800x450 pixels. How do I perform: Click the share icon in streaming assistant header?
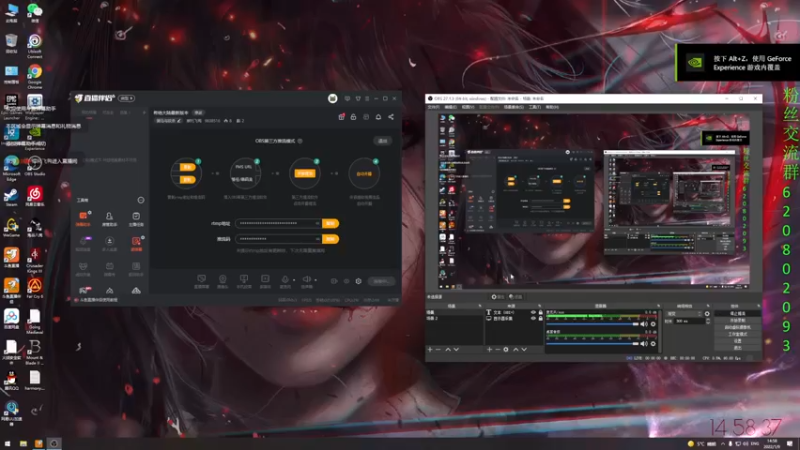(x=391, y=117)
